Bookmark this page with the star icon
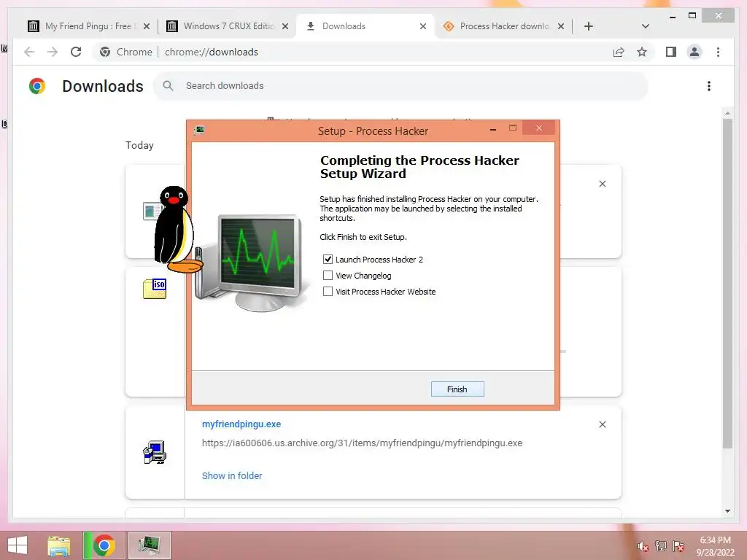The width and height of the screenshot is (747, 560). tap(642, 52)
